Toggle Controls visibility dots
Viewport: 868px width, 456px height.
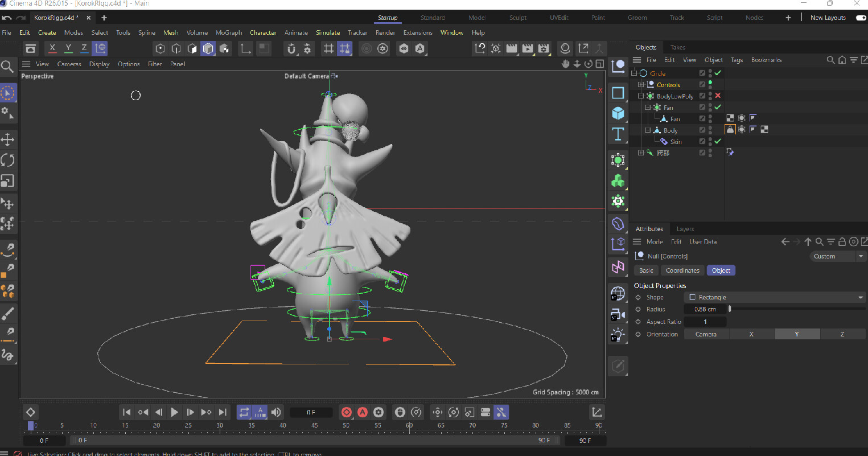click(710, 84)
